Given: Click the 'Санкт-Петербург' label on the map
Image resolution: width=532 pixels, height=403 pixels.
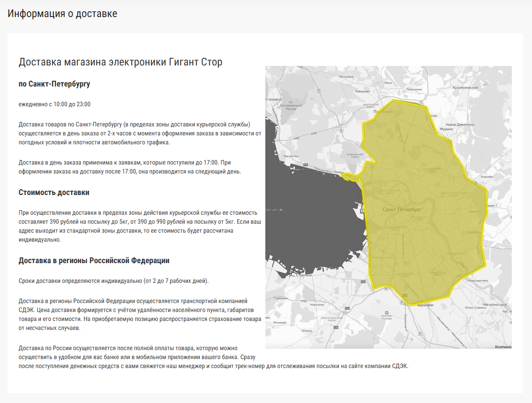Looking at the screenshot, I should pos(402,210).
